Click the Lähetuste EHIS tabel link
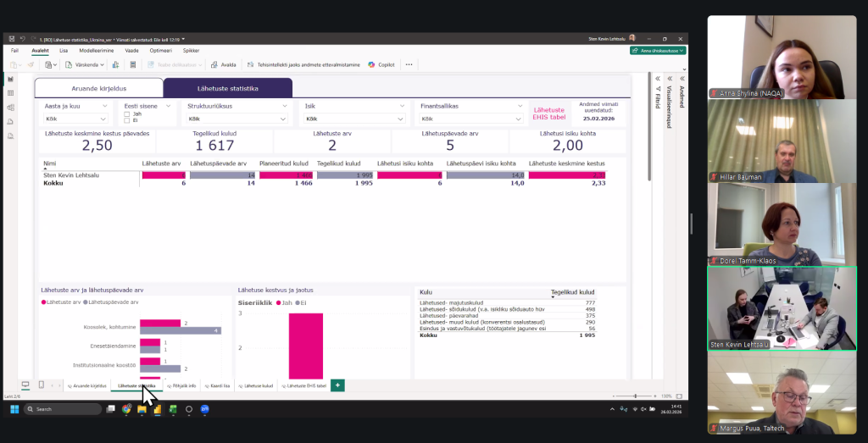 pos(548,114)
